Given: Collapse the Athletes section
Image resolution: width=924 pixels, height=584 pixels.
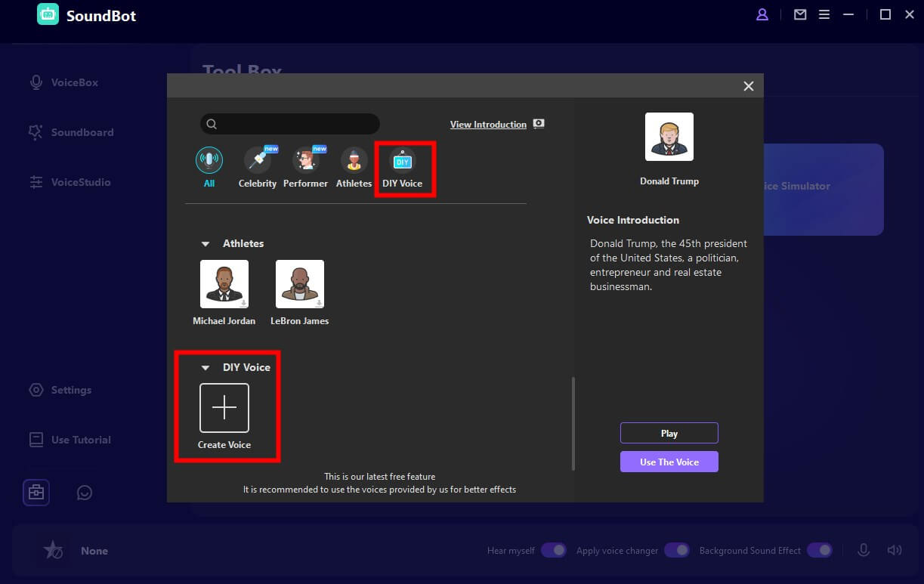Looking at the screenshot, I should click(x=205, y=244).
